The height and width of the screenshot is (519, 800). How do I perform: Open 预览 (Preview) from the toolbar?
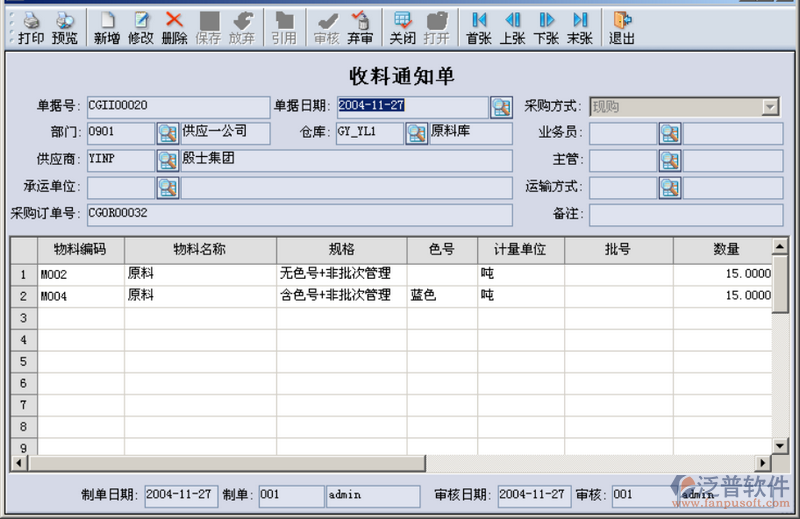[65, 21]
